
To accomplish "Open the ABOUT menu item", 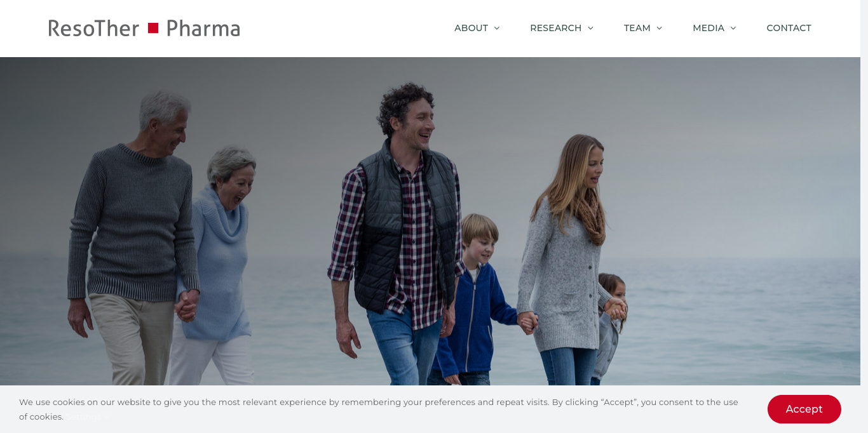I will coord(471,28).
